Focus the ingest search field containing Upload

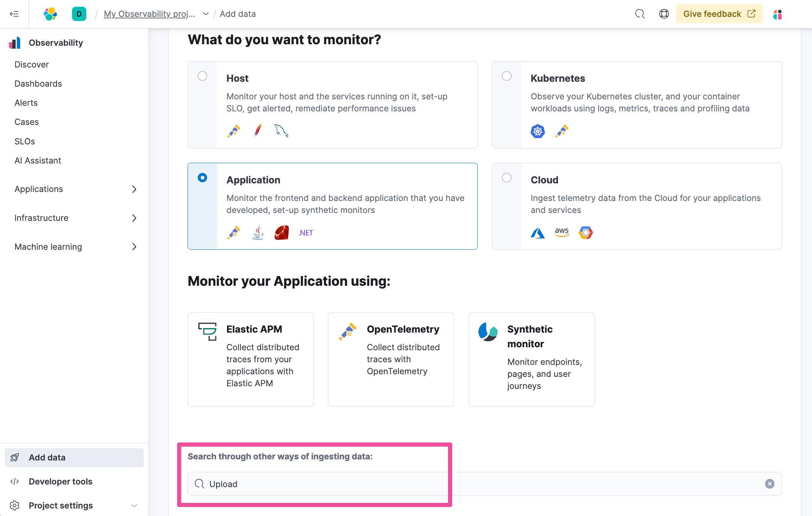tap(485, 484)
